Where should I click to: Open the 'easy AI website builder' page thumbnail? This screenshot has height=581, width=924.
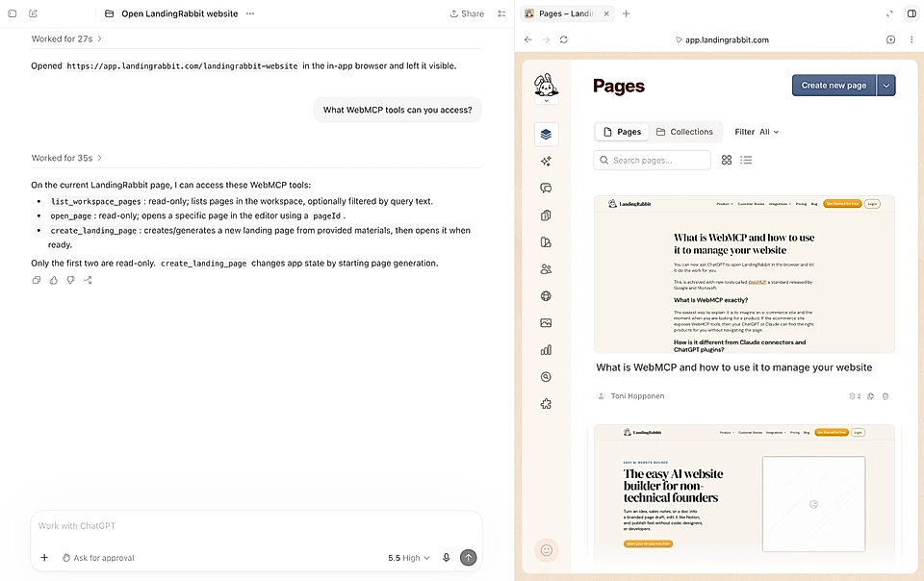pyautogui.click(x=744, y=494)
